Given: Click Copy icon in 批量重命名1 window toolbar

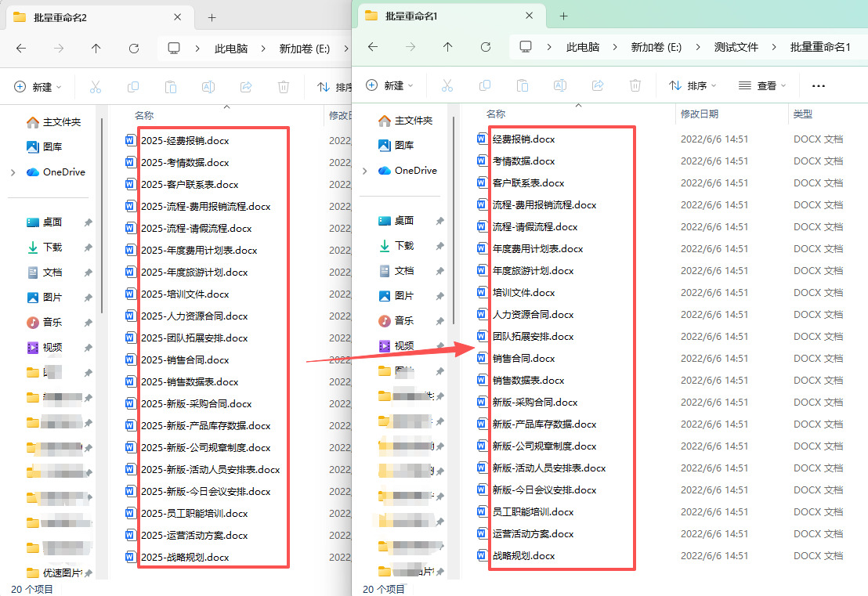Looking at the screenshot, I should click(485, 85).
